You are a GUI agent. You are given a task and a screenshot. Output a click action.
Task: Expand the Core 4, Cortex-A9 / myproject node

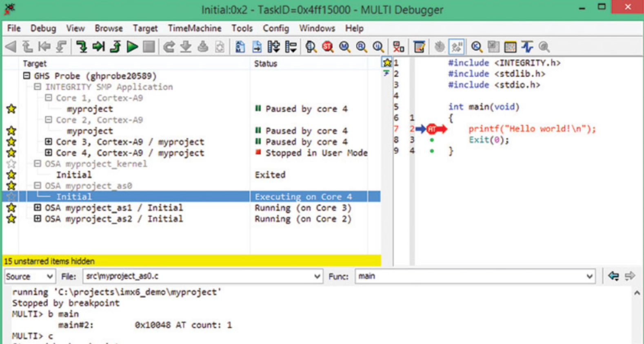point(49,153)
